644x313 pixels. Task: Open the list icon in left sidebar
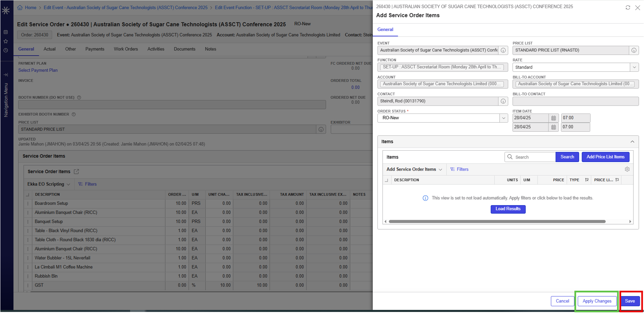(x=6, y=32)
